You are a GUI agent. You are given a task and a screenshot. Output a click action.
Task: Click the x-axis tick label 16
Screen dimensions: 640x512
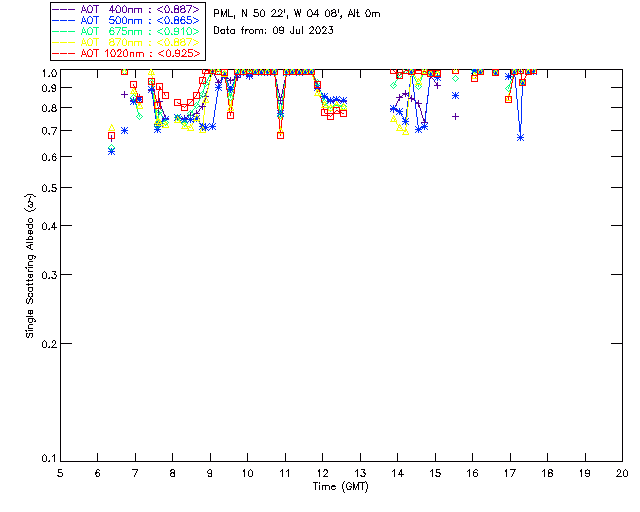coord(473,473)
